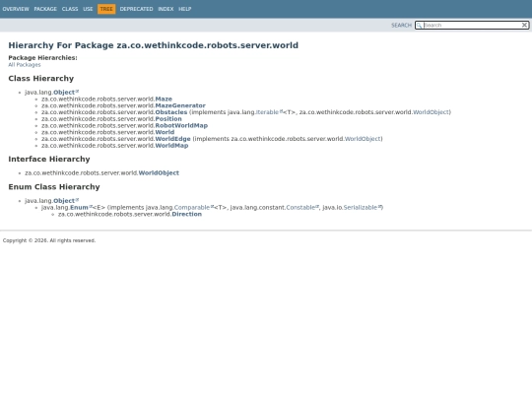Open the All Packages link
The height and width of the screenshot is (399, 532).
tap(25, 65)
